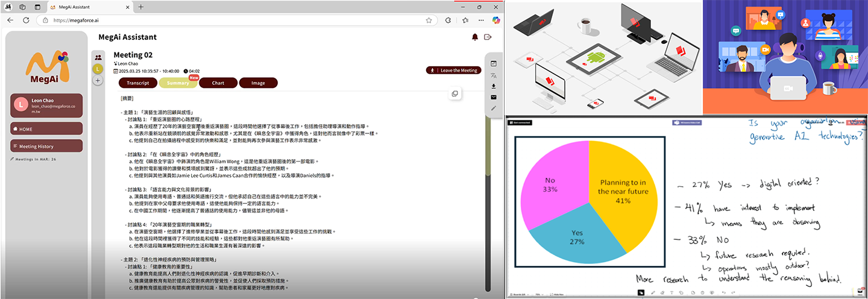Favorite this page with the star icon

(x=429, y=20)
